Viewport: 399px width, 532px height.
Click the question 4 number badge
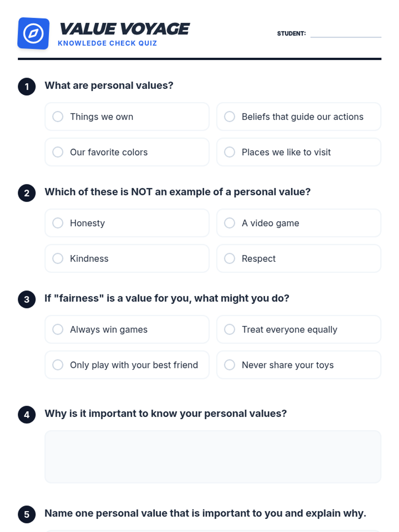pos(27,415)
